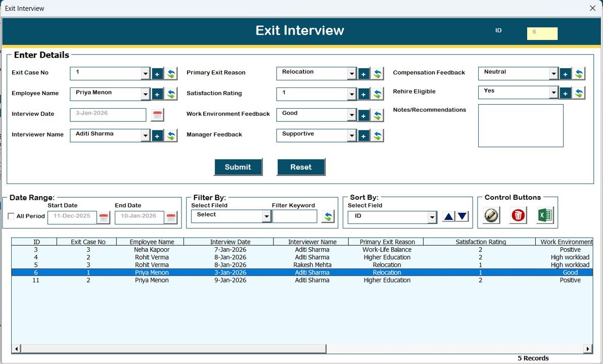Click the refresh arrows icon beside Employee Name

[171, 94]
